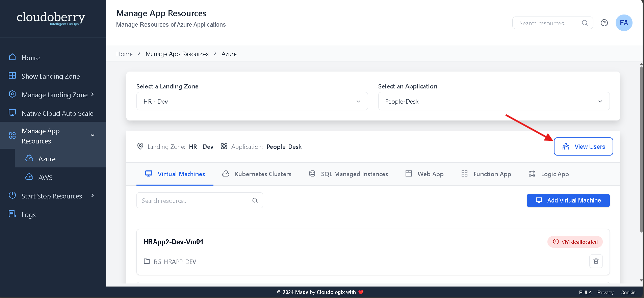Switch to the Virtual Machines tab
Viewport: 644px width, 298px height.
[175, 174]
